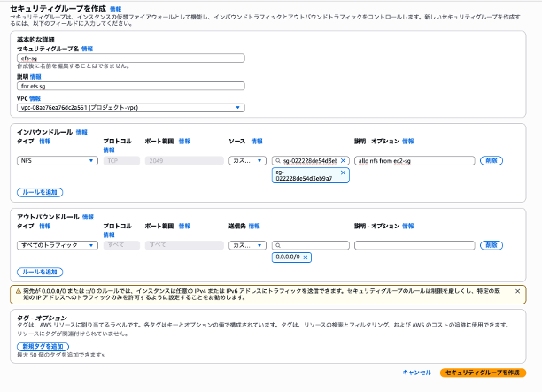Open 情報 link beside outbound 説明 - オプション
Screen dimensions: 542x392
(x=408, y=226)
